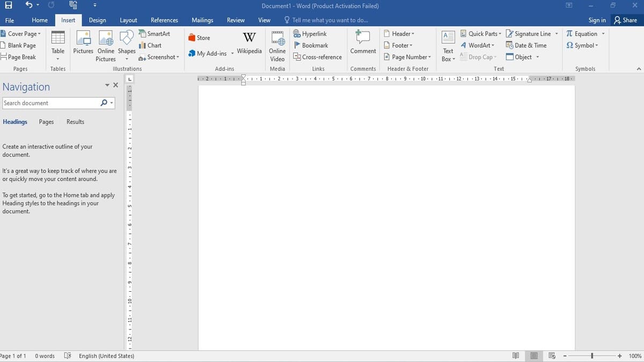The height and width of the screenshot is (362, 644).
Task: Expand the Quick Parts dropdown
Action: [x=481, y=34]
